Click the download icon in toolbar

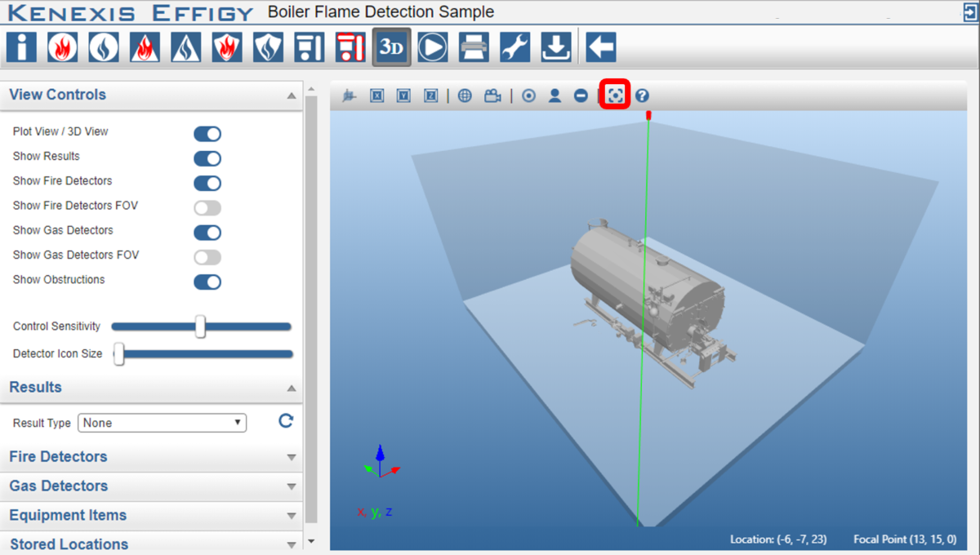click(x=556, y=47)
